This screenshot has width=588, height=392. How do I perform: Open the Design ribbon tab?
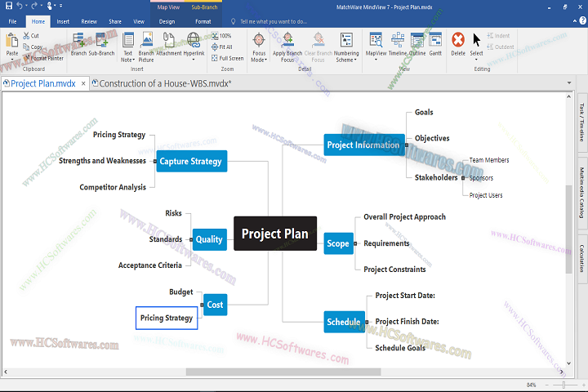point(167,22)
